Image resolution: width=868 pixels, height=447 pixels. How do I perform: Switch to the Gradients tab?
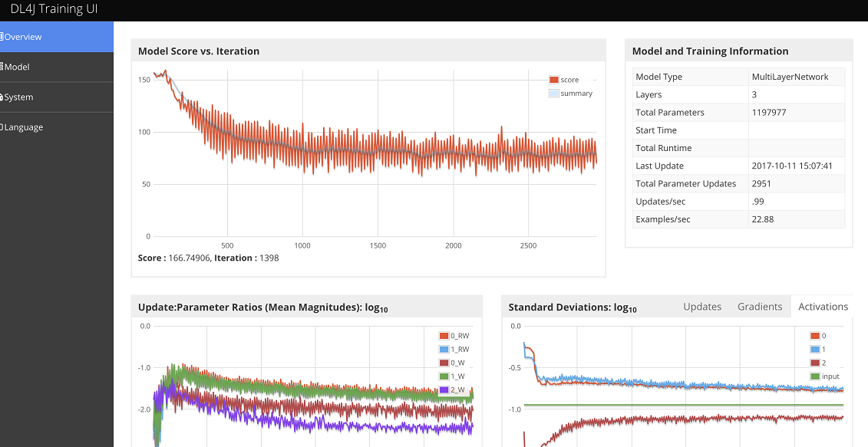coord(760,307)
